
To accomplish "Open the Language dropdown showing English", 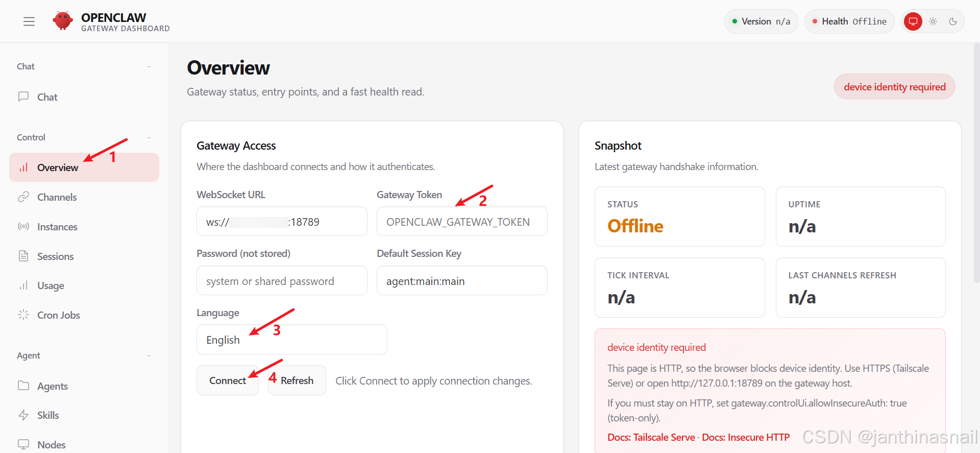I will [x=292, y=340].
